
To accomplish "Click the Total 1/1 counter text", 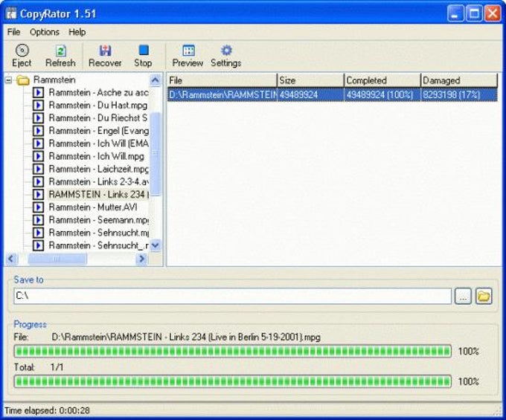I will [x=57, y=367].
